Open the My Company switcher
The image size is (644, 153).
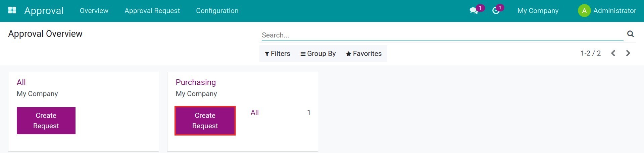tap(538, 11)
